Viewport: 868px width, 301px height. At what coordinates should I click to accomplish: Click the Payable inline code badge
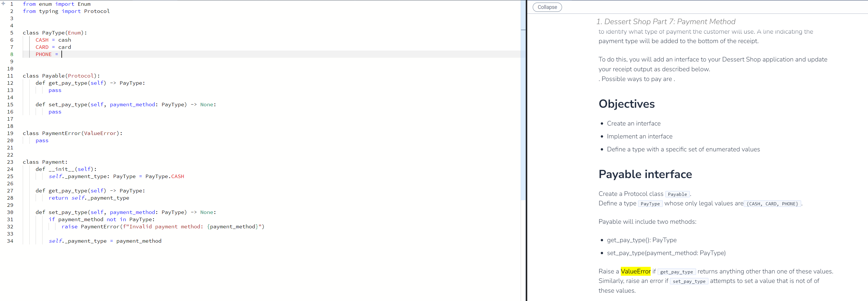point(677,194)
